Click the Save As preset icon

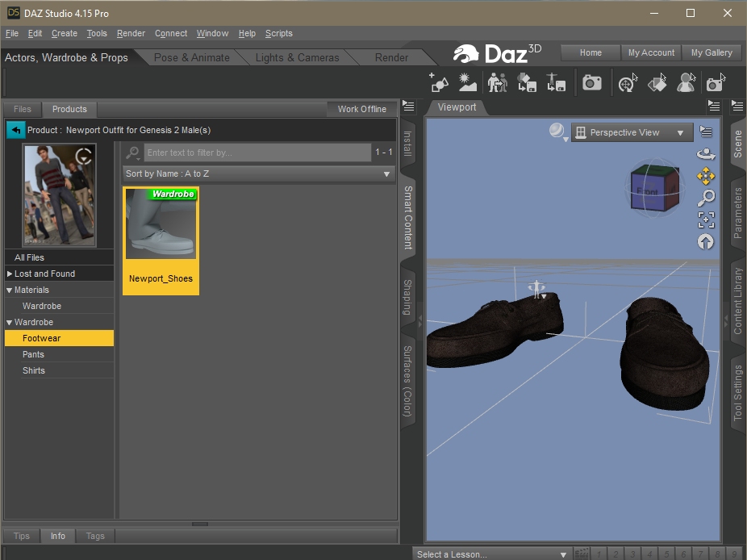(556, 82)
